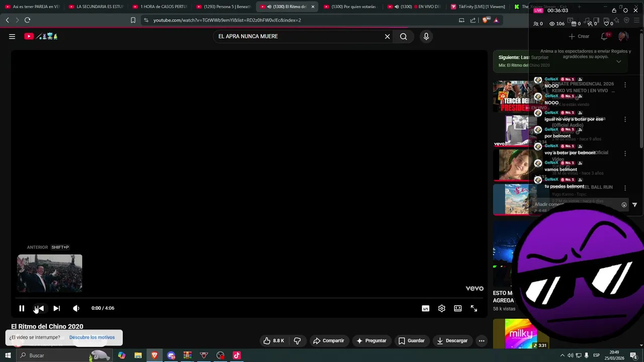
Task: Click the Descargar download button
Action: pyautogui.click(x=452, y=340)
